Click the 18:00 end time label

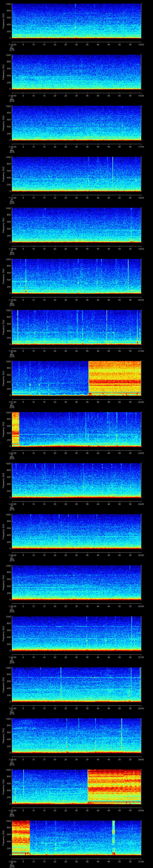click(141, 198)
